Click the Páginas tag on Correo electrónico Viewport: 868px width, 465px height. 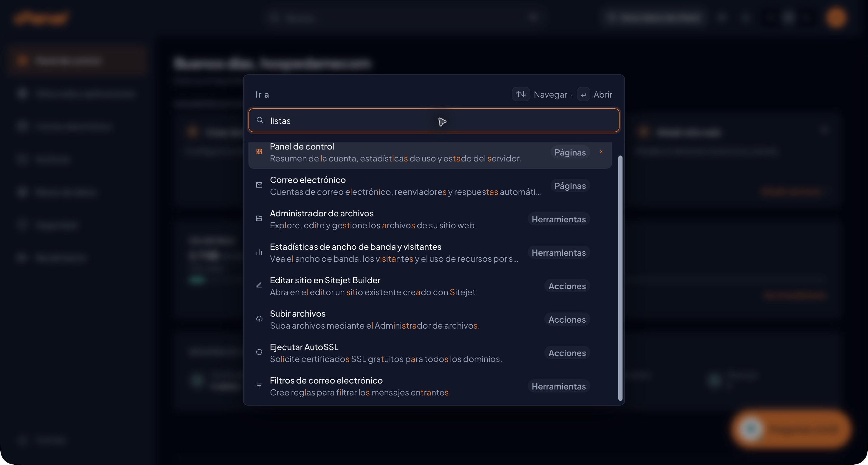point(570,186)
